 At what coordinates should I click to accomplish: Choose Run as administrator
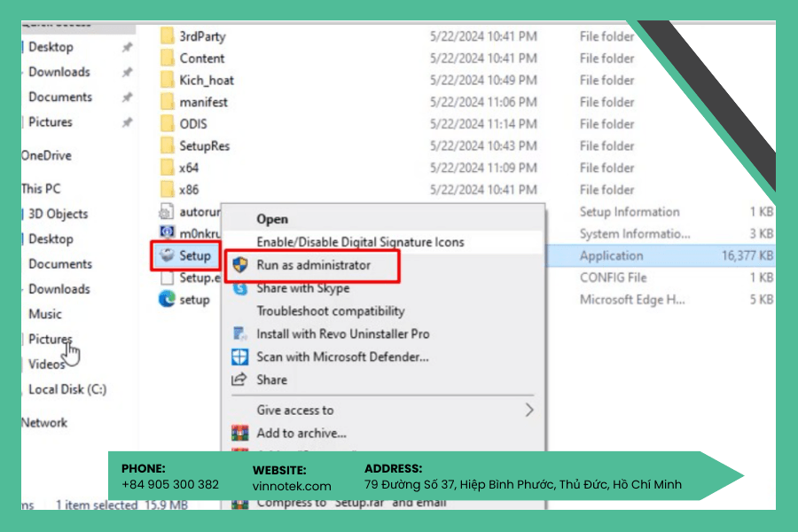[314, 265]
